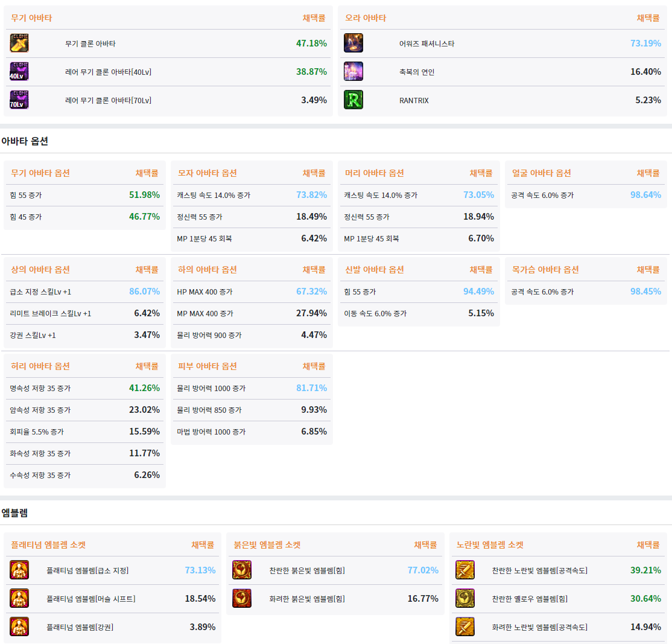
Task: Click the 플래티넘 엠블렘[강권] icon
Action: pos(19,627)
